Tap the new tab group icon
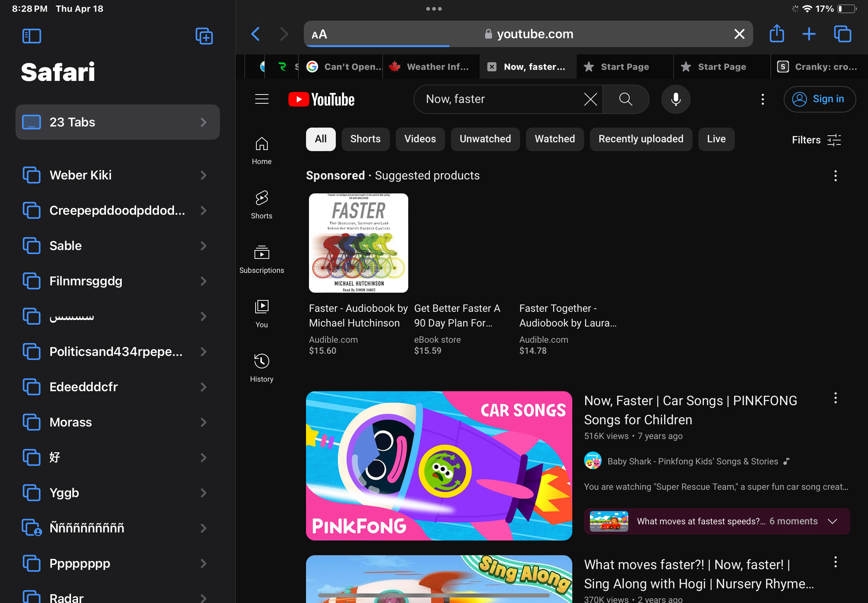The image size is (868, 603). pyautogui.click(x=204, y=36)
